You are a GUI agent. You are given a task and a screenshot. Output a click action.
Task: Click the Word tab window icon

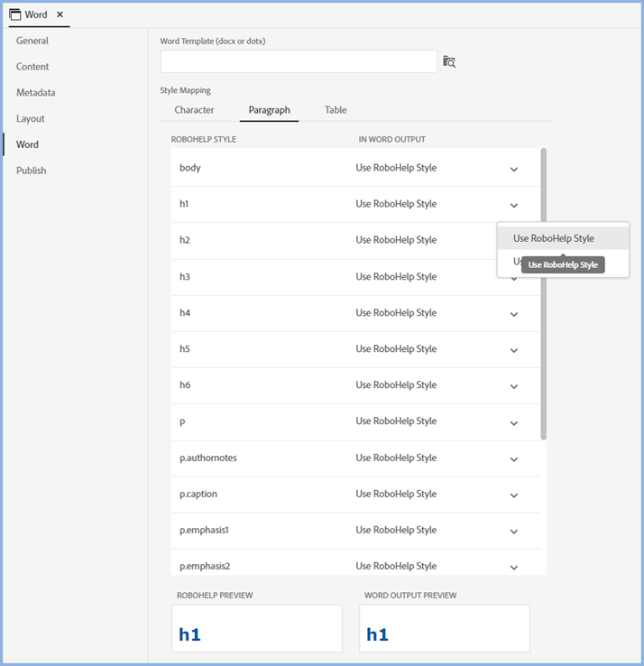15,14
